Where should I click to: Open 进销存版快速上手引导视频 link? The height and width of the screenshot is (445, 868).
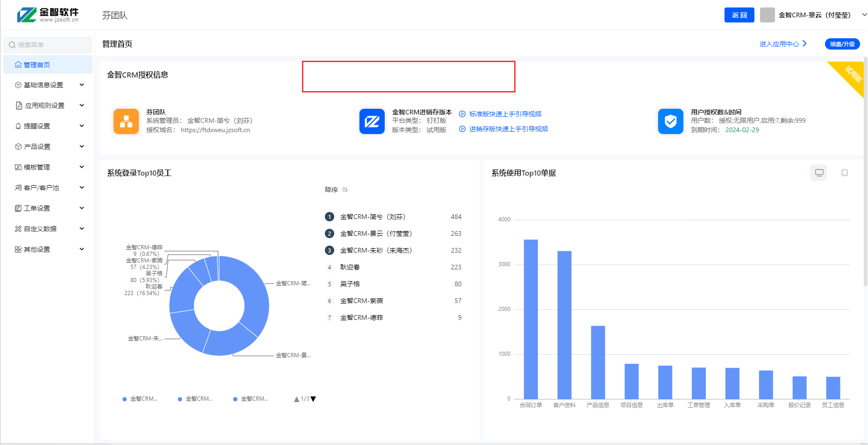tap(509, 129)
